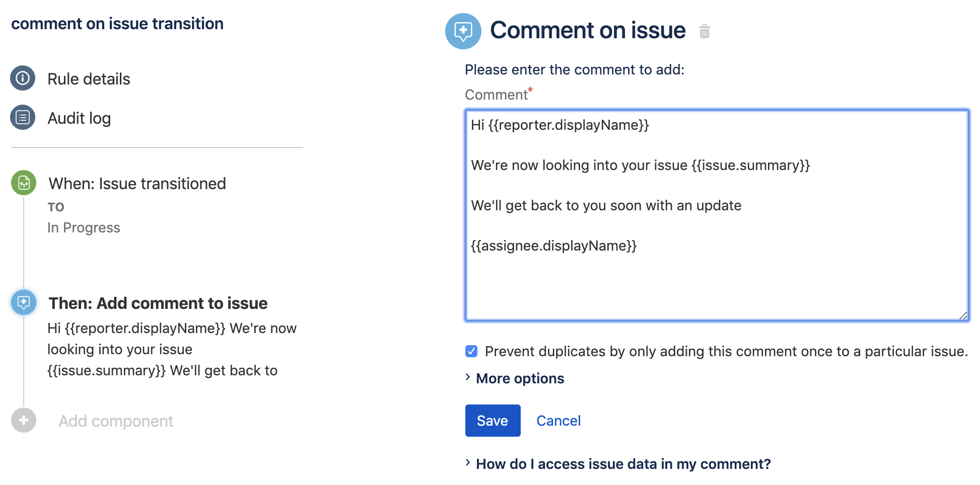Select the Then: Add comment to issue step
980x485 pixels.
pyautogui.click(x=158, y=303)
